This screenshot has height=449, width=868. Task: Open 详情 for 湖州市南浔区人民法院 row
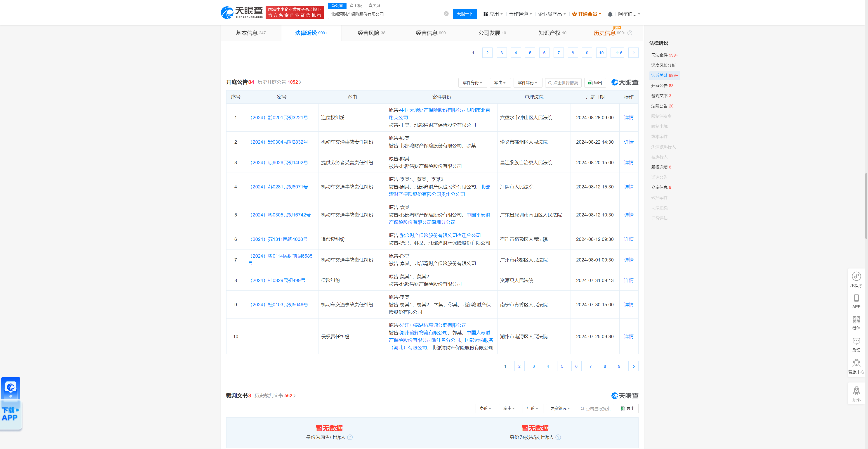click(628, 336)
